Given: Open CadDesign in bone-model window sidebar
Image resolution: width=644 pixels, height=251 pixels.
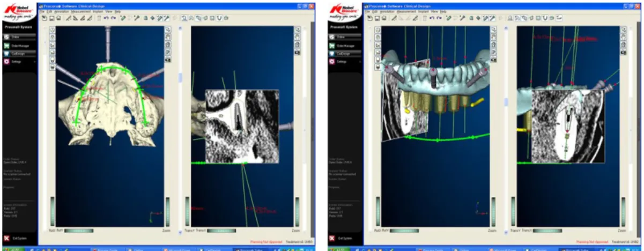Looking at the screenshot, I should click(x=19, y=54).
